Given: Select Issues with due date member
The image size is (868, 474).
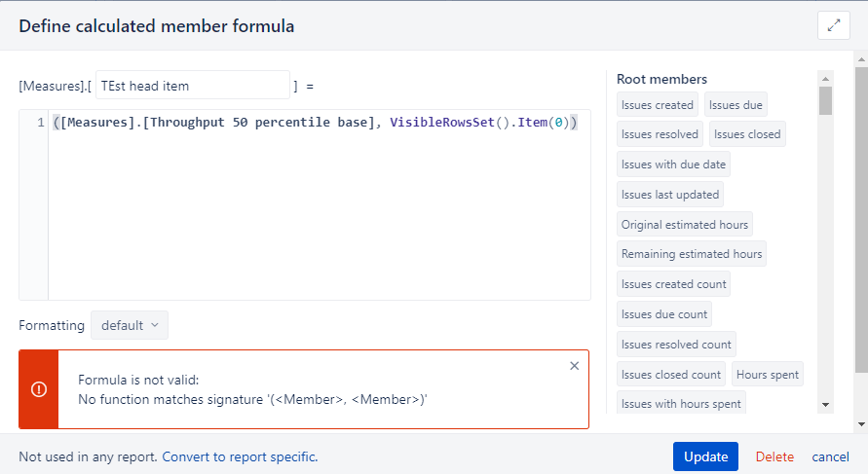Looking at the screenshot, I should click(673, 164).
